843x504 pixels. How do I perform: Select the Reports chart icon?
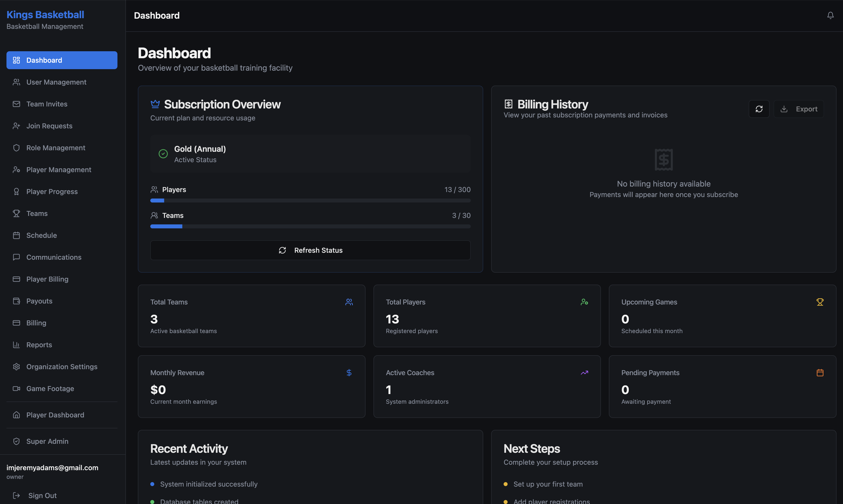click(x=16, y=345)
